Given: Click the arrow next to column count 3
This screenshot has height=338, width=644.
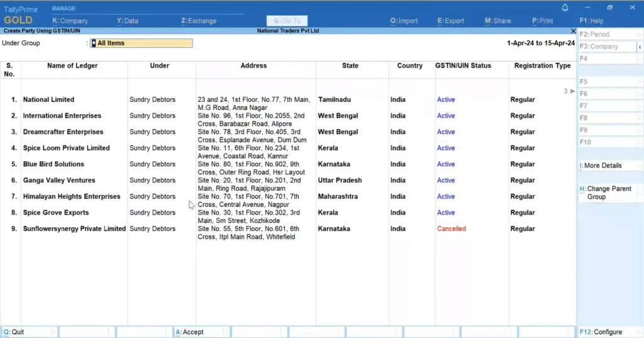Looking at the screenshot, I should 572,91.
